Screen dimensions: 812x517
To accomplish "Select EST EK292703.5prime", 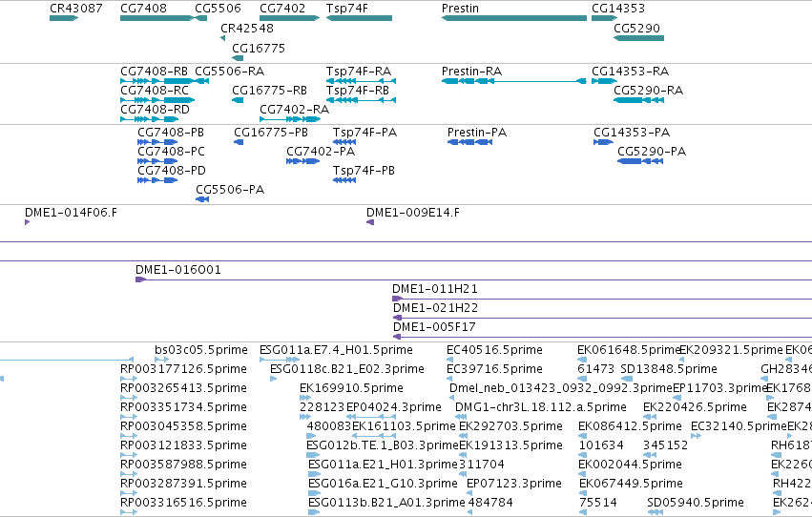I will pos(464,436).
